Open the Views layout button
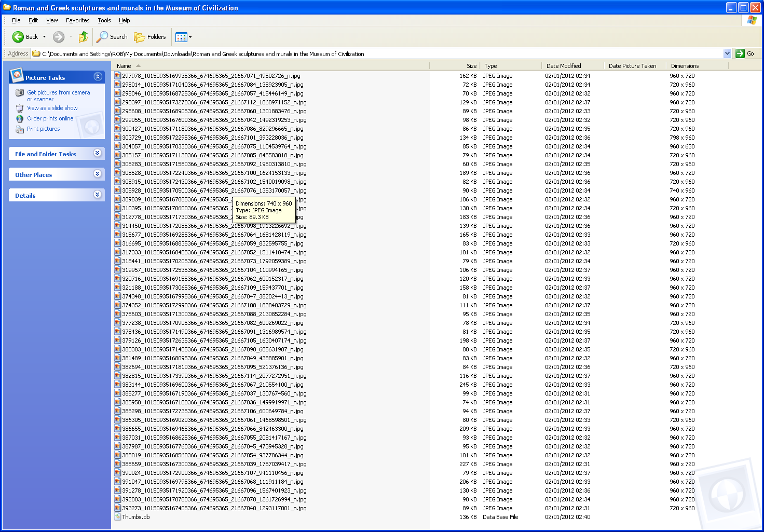This screenshot has height=532, width=764. click(x=181, y=37)
